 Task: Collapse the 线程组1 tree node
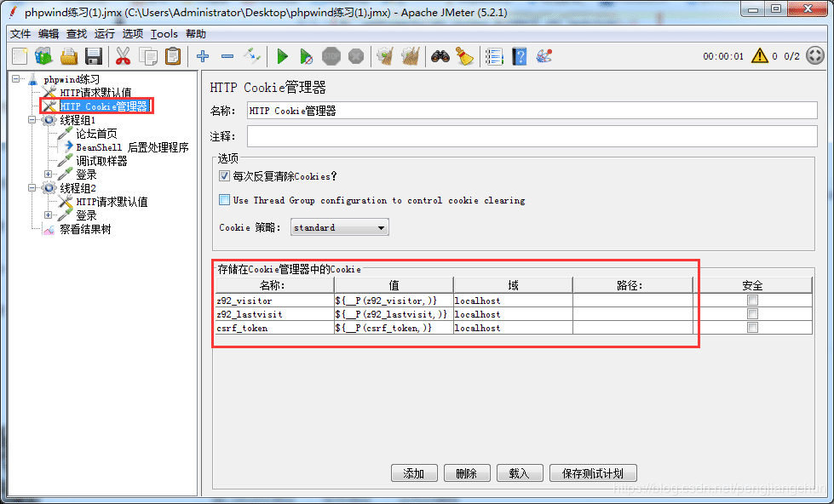pos(32,120)
